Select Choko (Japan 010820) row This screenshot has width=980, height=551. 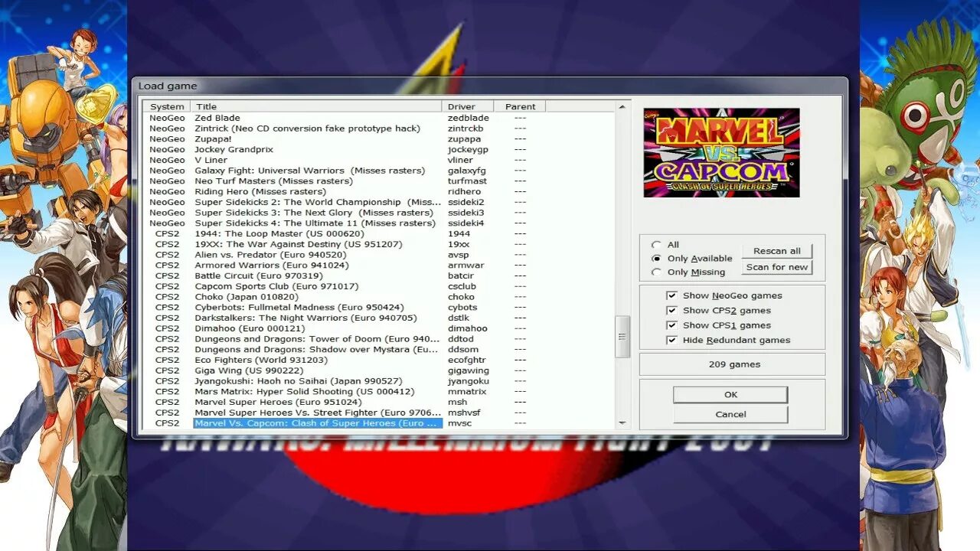tap(379, 297)
